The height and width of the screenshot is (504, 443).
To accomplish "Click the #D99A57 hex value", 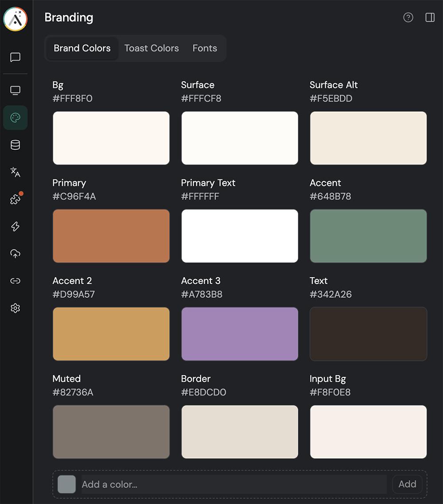I will (74, 295).
